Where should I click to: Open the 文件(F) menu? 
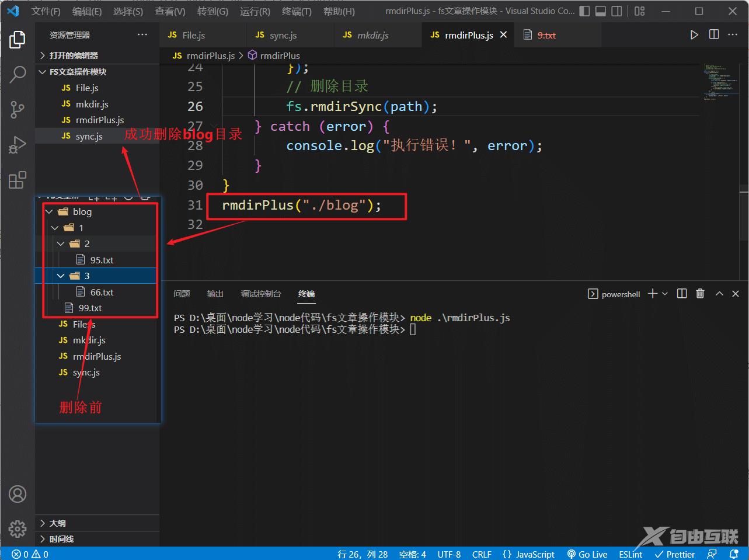[46, 11]
